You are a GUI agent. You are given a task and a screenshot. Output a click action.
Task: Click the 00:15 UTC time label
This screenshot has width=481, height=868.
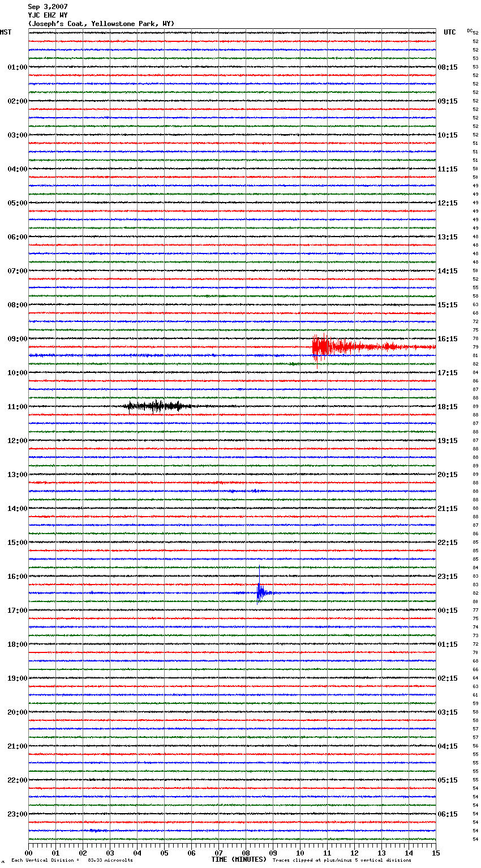coord(448,611)
